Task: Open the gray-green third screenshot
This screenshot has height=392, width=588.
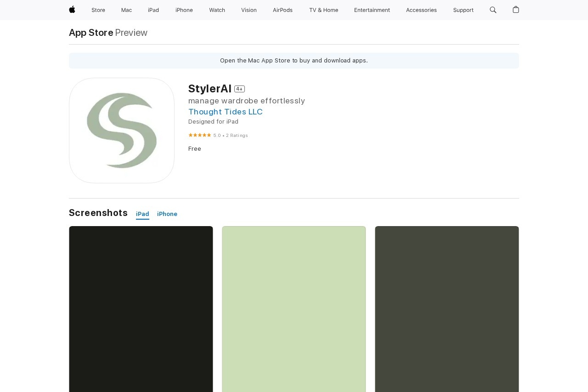Action: pos(447,309)
